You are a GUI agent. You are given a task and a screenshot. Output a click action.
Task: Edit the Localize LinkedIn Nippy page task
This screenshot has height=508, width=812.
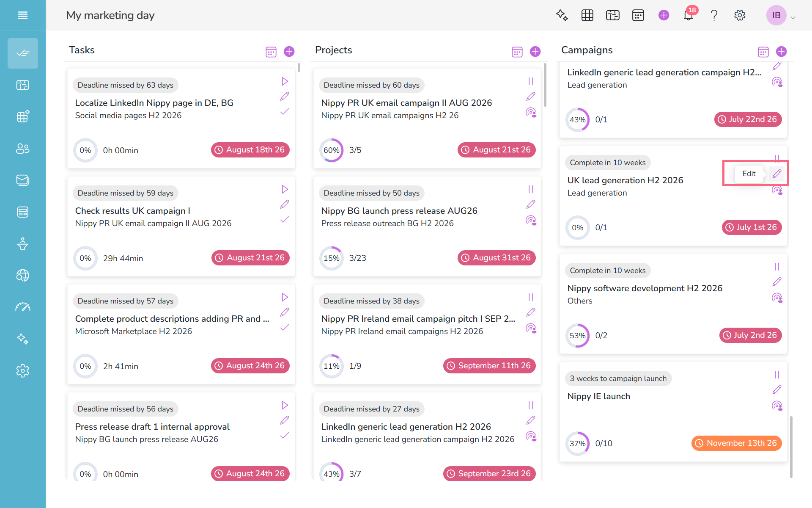click(285, 97)
